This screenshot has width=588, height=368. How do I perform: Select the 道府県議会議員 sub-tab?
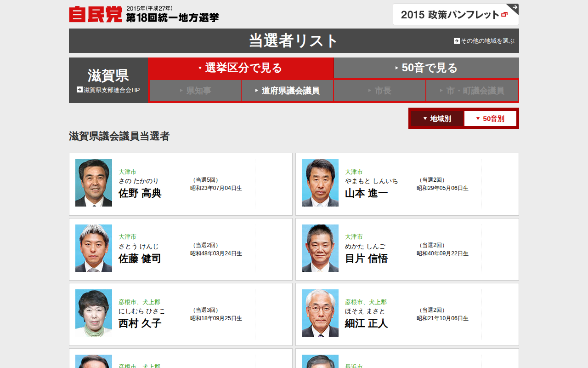click(x=287, y=91)
